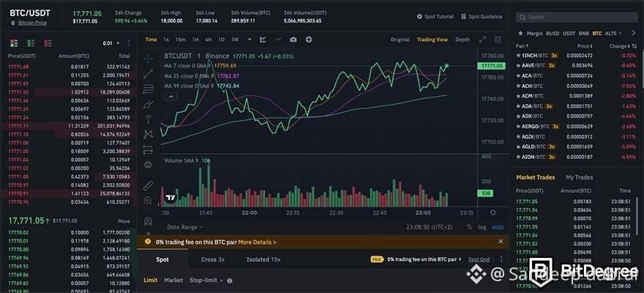Sort market list by Change
Image resolution: width=644 pixels, height=293 pixels.
pyautogui.click(x=619, y=46)
